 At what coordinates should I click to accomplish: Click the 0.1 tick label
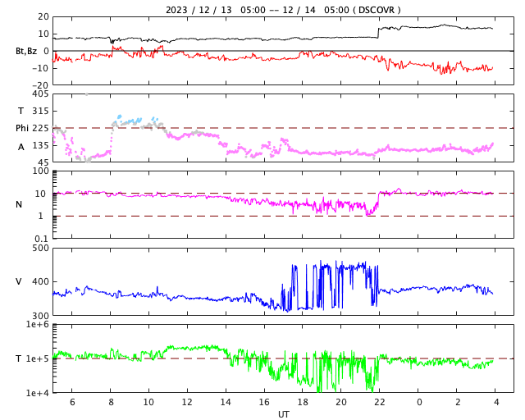point(42,239)
